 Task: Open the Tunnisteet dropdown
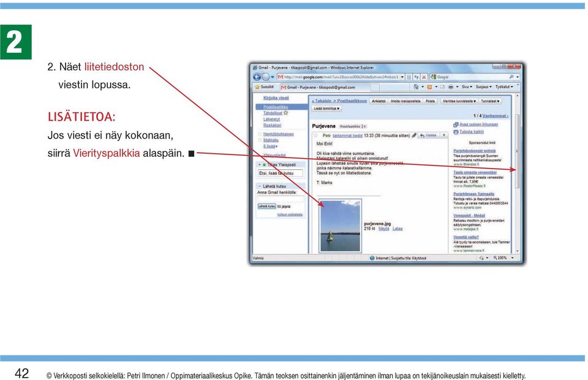coord(490,101)
